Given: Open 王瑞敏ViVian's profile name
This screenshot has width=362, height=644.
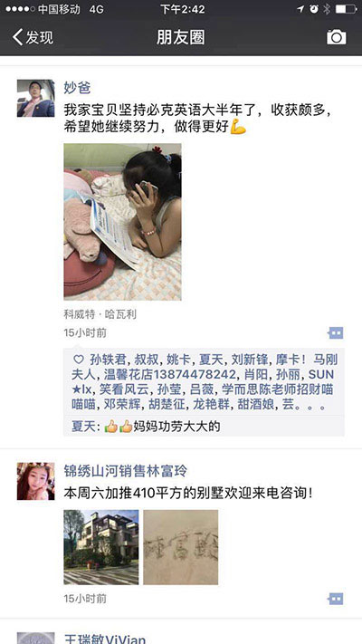Looking at the screenshot, I should pos(105,639).
